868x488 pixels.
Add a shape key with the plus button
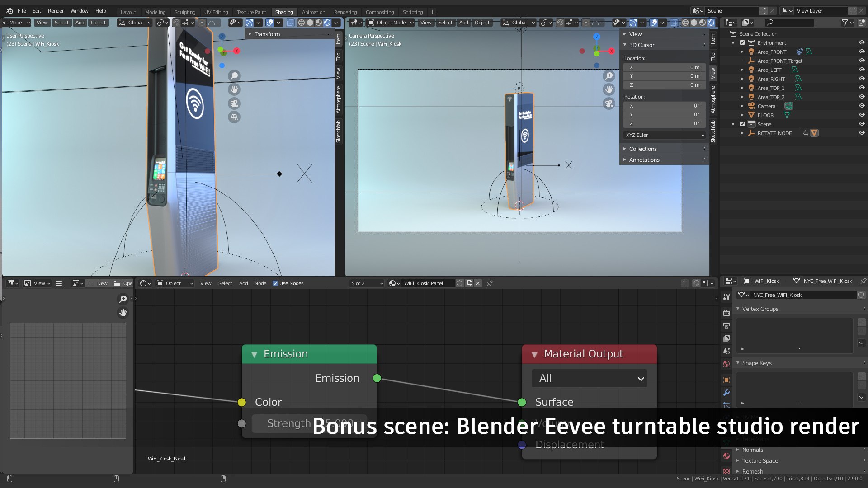(862, 376)
